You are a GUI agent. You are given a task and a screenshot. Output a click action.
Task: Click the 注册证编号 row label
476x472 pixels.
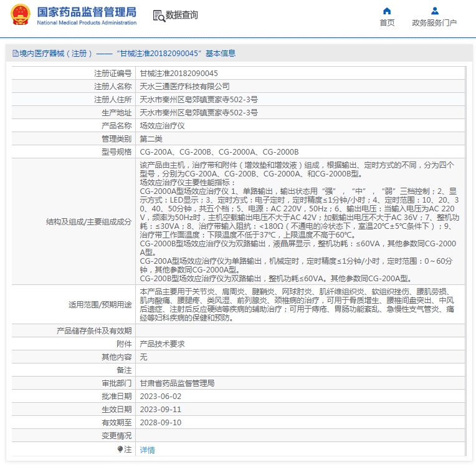point(113,73)
